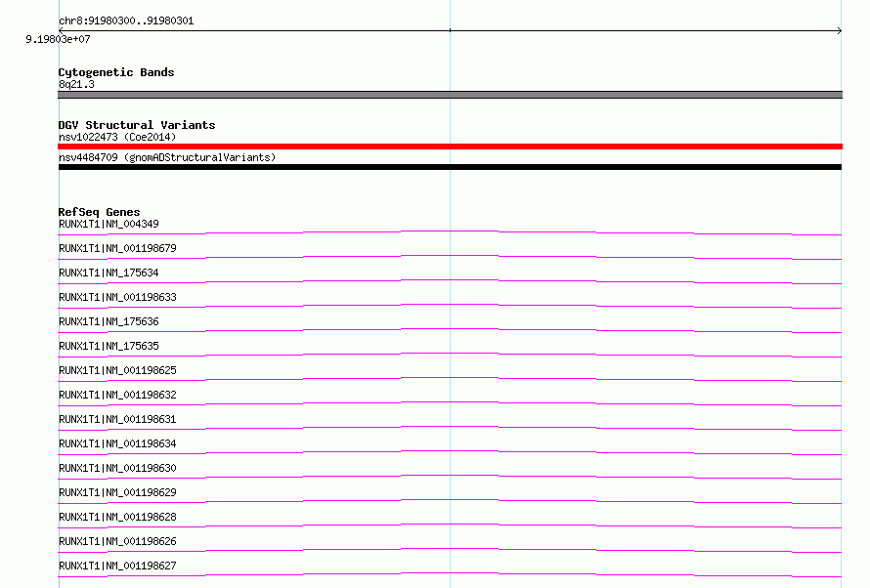Viewport: 870px width, 588px height.
Task: Click transcript label RUNX1T1|NM_001198626
Action: tap(117, 541)
